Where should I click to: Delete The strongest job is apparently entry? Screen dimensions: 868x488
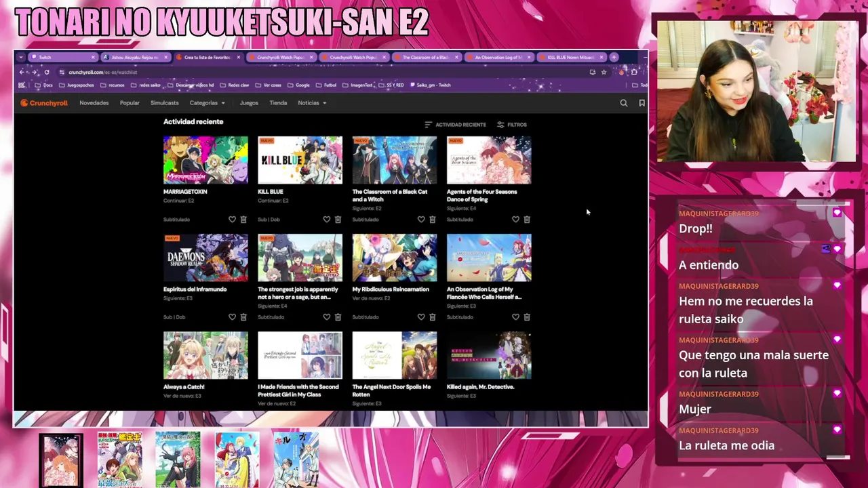[338, 317]
